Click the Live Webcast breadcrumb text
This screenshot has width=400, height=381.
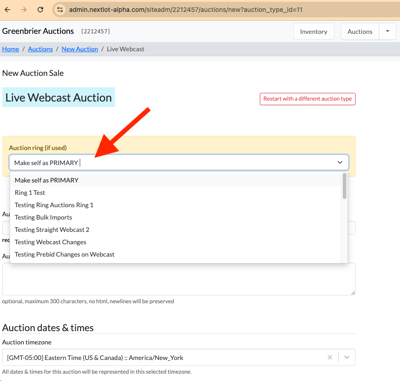(x=125, y=49)
